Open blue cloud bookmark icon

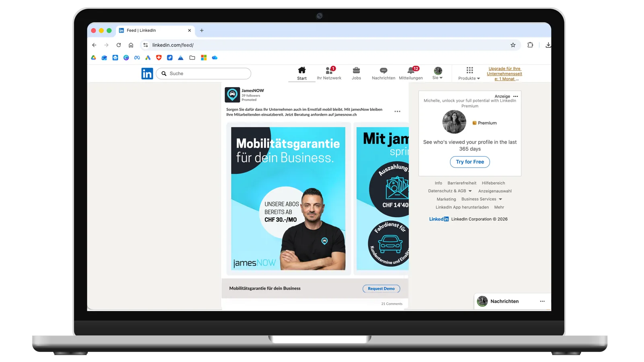215,58
